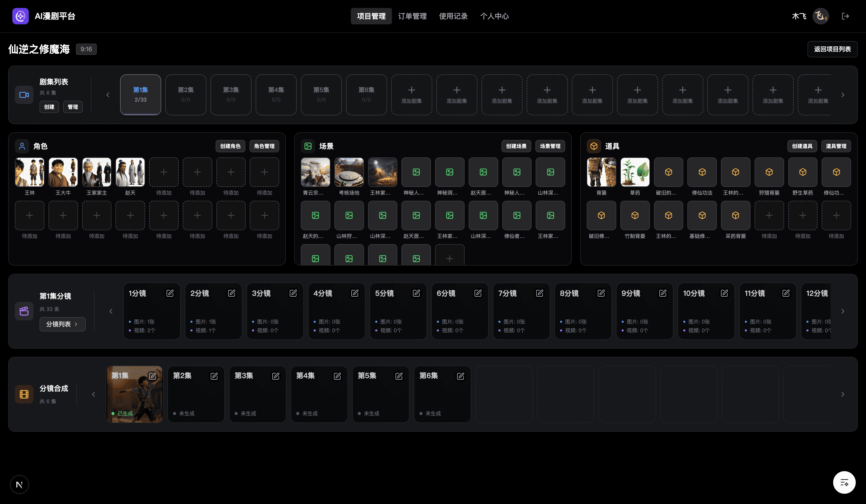Image resolution: width=866 pixels, height=504 pixels.
Task: Open the floating AI list button
Action: (844, 482)
